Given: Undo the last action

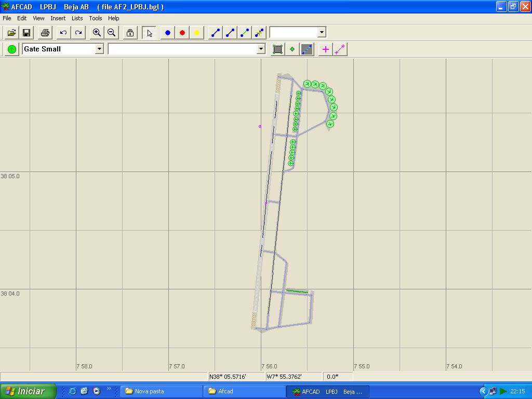Looking at the screenshot, I should 63,33.
